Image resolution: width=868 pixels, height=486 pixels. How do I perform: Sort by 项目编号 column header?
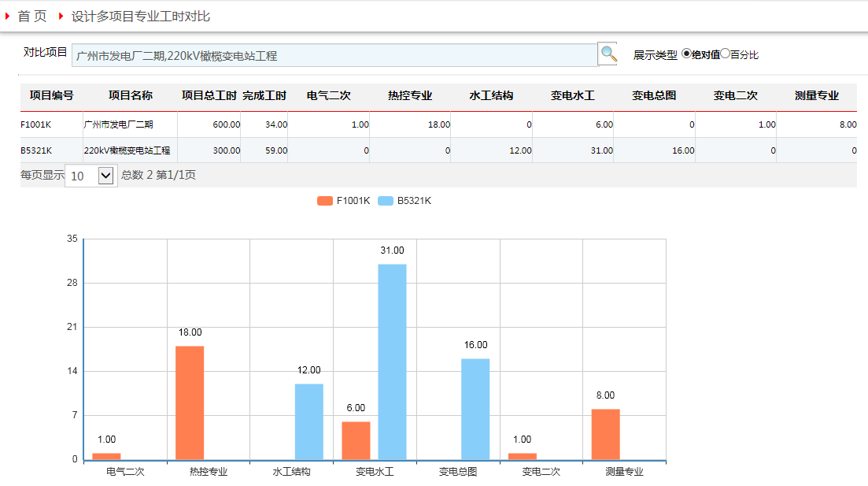[51, 96]
